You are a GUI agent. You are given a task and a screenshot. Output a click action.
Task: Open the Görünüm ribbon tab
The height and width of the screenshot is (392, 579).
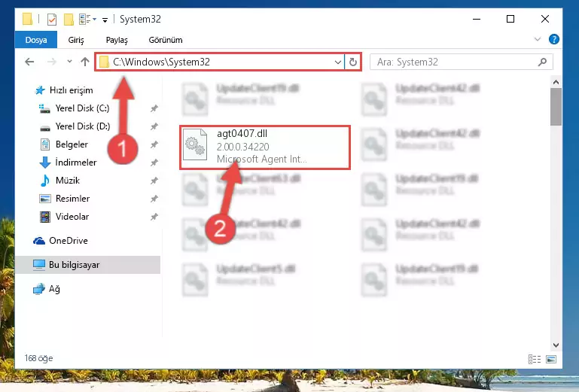(x=166, y=40)
